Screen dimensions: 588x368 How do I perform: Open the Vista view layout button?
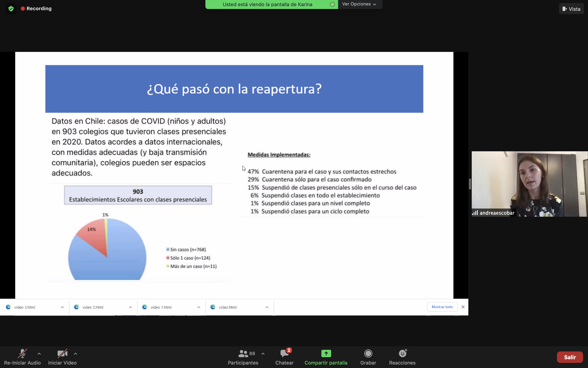tap(571, 9)
